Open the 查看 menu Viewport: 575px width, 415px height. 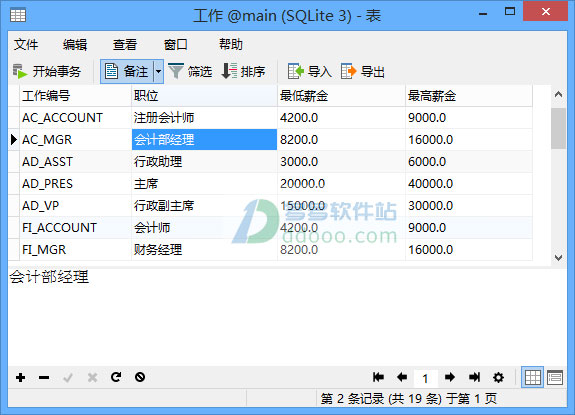[x=125, y=44]
